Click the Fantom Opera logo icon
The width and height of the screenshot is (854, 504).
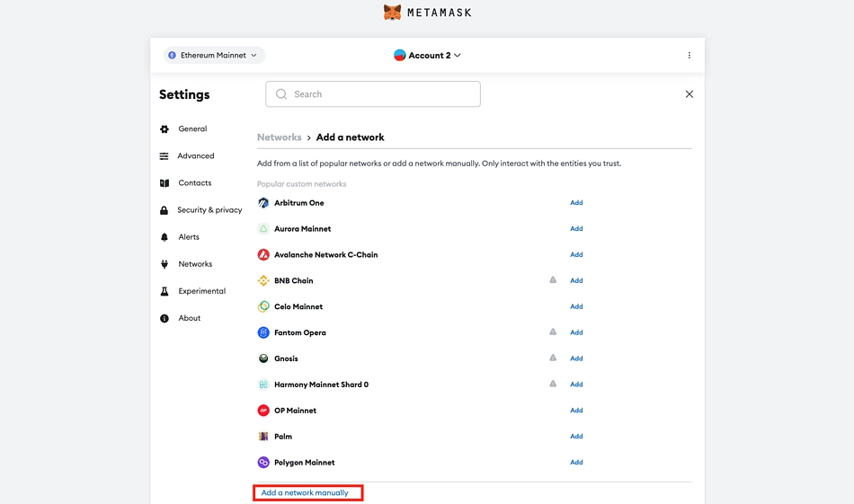point(263,332)
